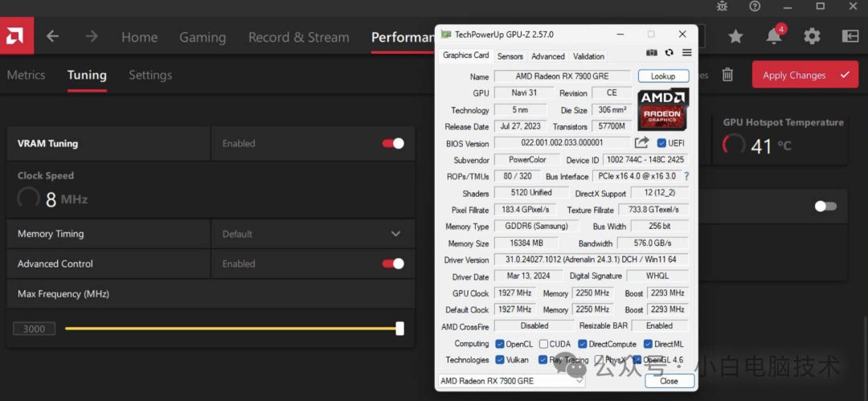Toggle OpenCL checkbox
The image size is (868, 401).
tap(500, 344)
